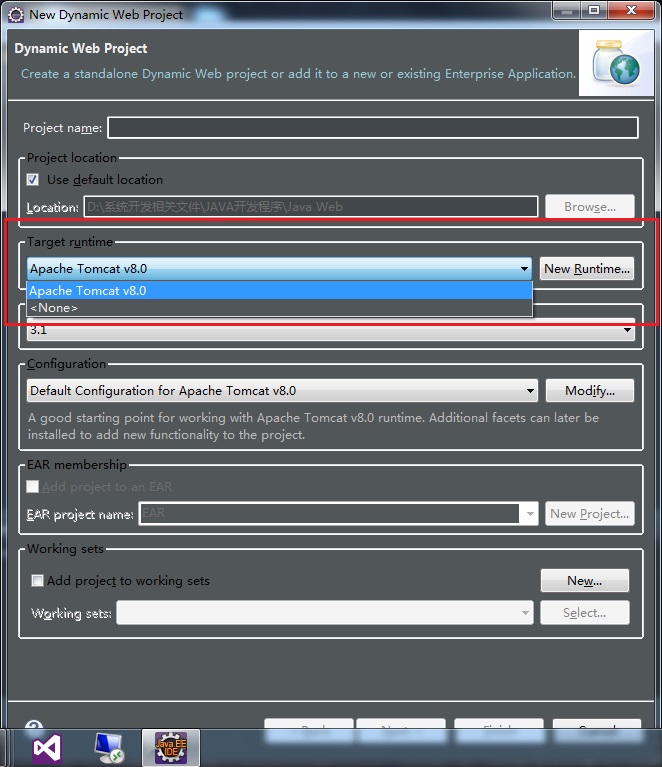Image resolution: width=662 pixels, height=767 pixels.
Task: Click the Select... working sets button
Action: click(x=585, y=612)
